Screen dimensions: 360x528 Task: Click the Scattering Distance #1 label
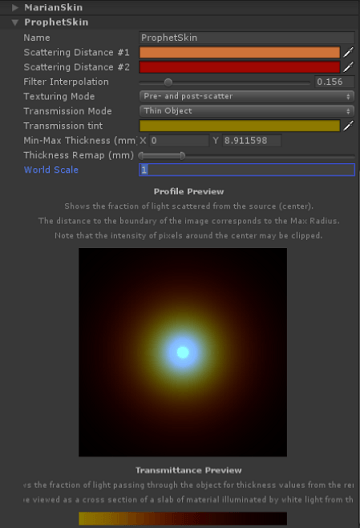pos(76,53)
